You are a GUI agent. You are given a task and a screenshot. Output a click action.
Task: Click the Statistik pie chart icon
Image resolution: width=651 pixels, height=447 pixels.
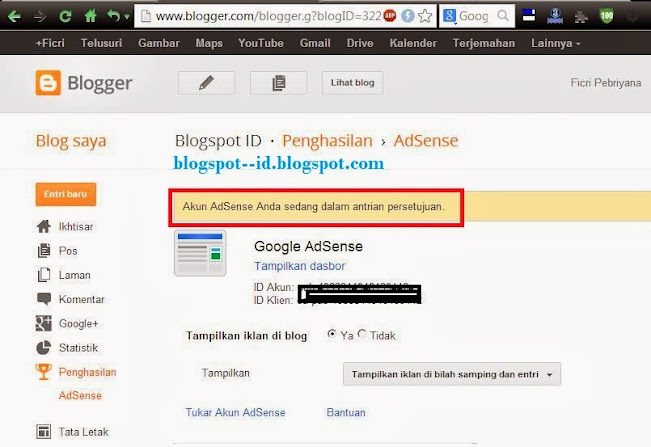tap(44, 348)
